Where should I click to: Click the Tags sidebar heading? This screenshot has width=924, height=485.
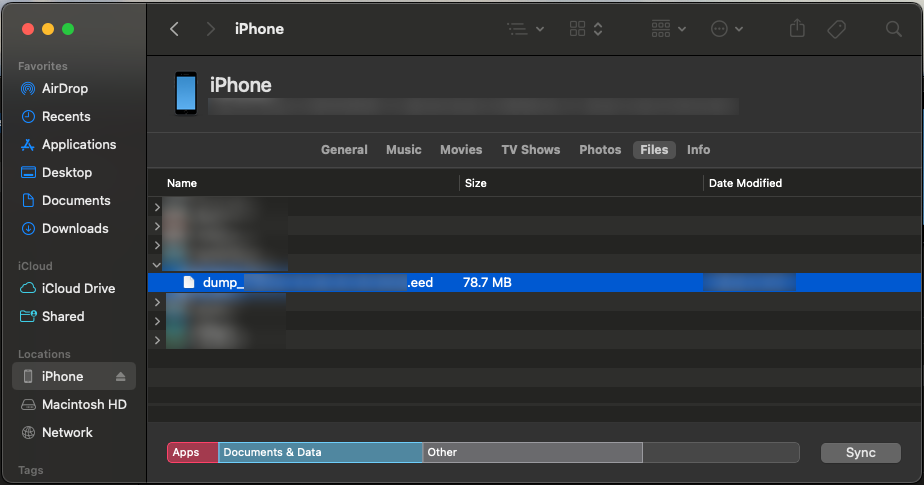(x=30, y=470)
